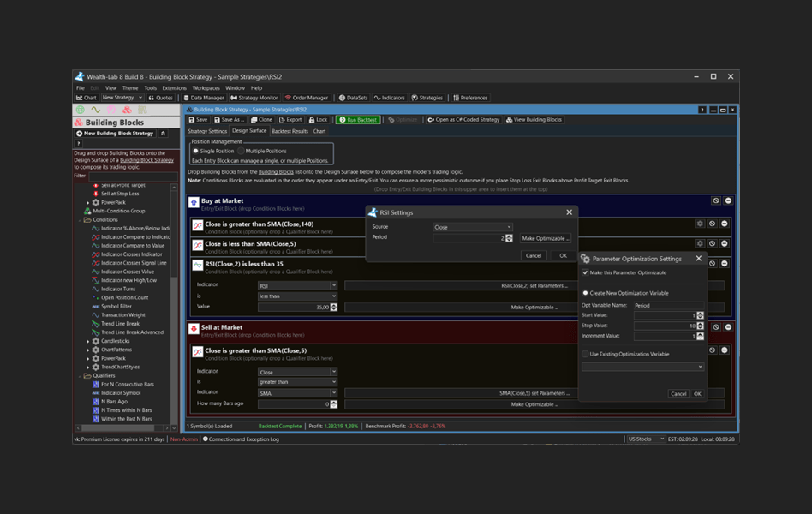Open the Tools menu
This screenshot has height=514, width=812.
coord(150,88)
